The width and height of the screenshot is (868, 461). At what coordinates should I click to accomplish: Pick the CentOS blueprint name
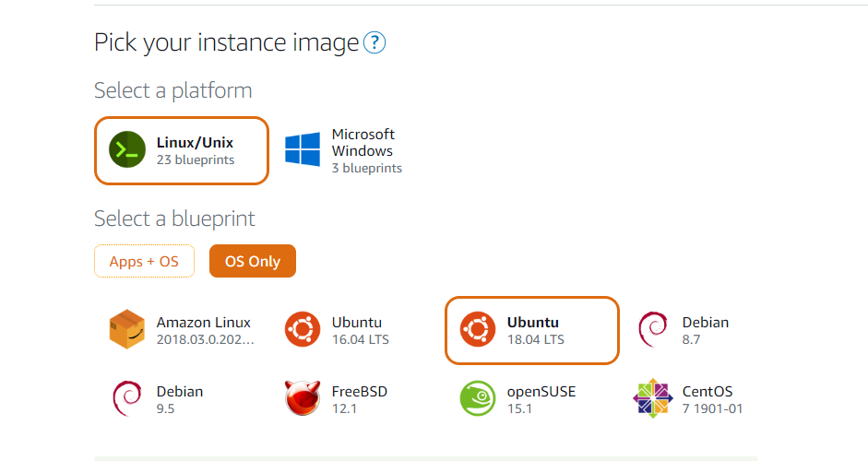[707, 391]
